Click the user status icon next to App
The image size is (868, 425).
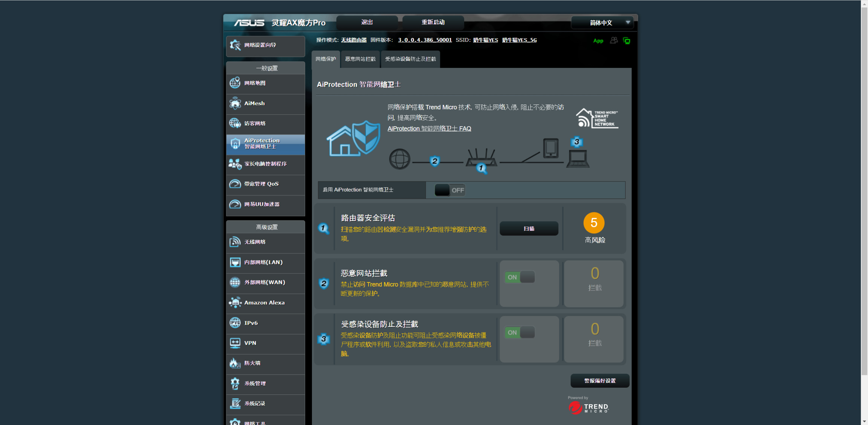point(614,40)
